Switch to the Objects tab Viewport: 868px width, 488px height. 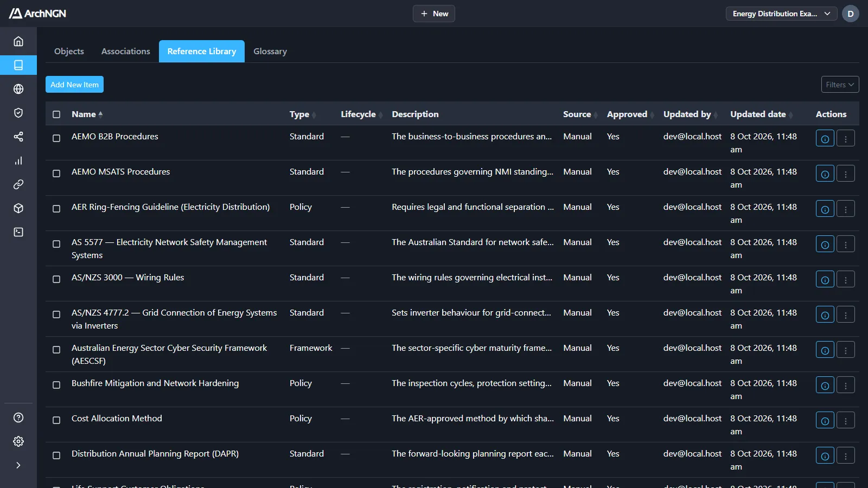(69, 52)
